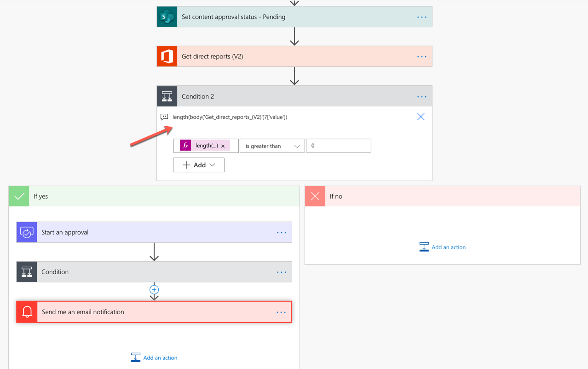Click the insert step plus circle below Condition
Image resolution: width=588 pixels, height=369 pixels.
tap(154, 290)
